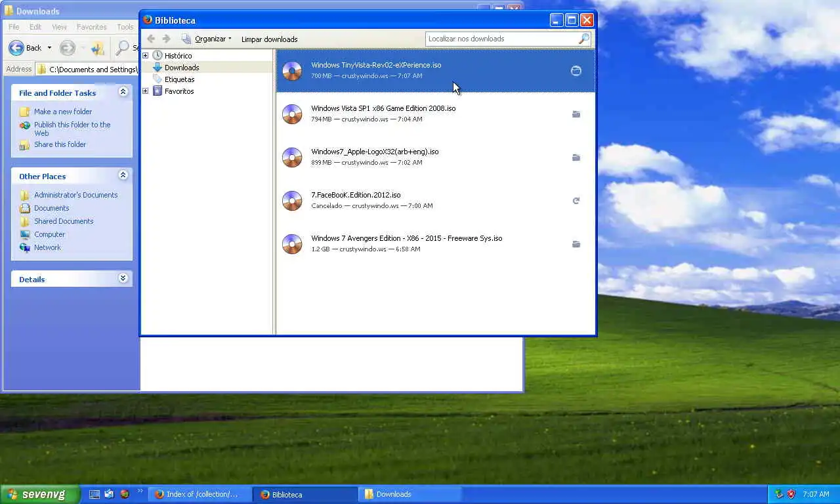Screen dimensions: 840x504
Task: Click the Biblioteca back arrow button
Action: coord(151,39)
